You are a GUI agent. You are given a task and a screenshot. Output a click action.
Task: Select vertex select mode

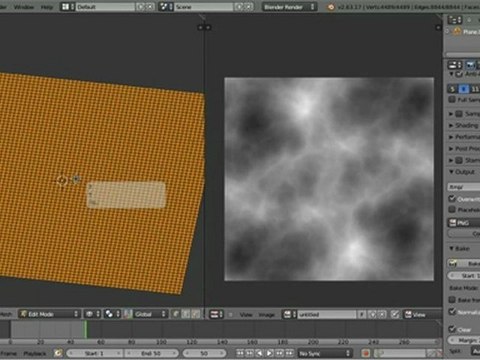(x=176, y=314)
